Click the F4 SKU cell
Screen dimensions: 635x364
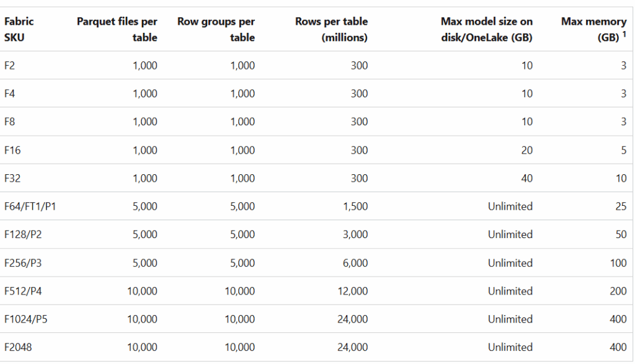click(x=10, y=94)
